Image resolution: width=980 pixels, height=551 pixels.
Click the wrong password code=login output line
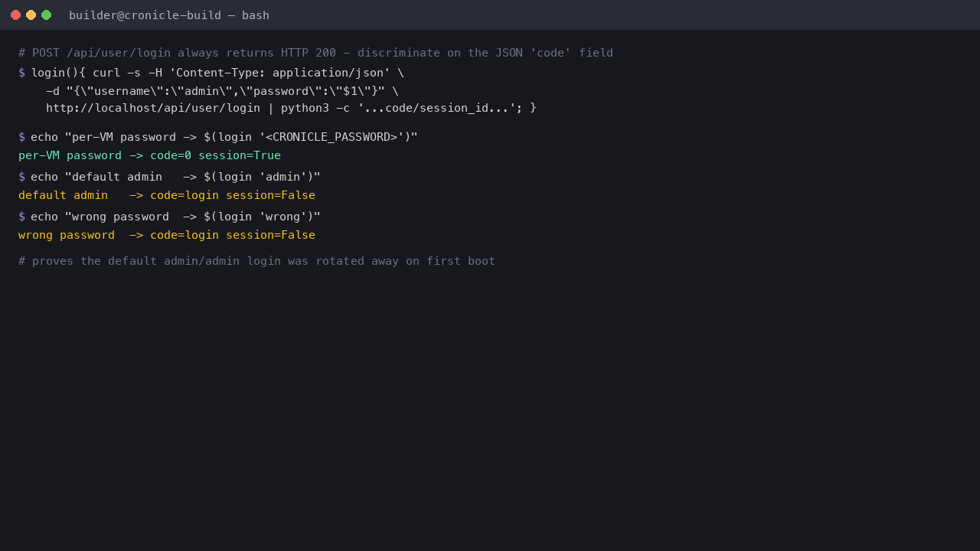(167, 235)
